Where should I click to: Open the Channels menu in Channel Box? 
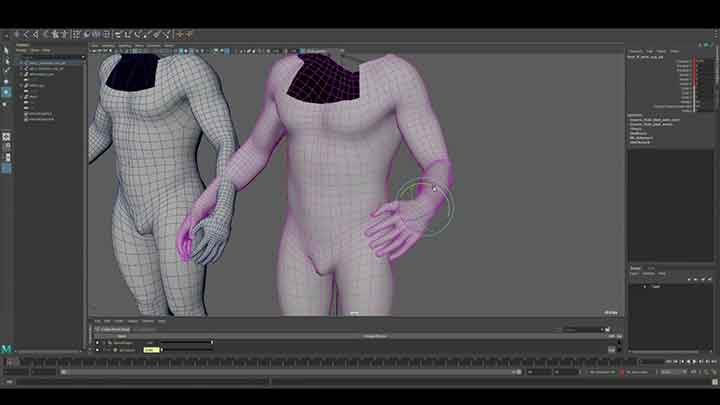coord(635,51)
